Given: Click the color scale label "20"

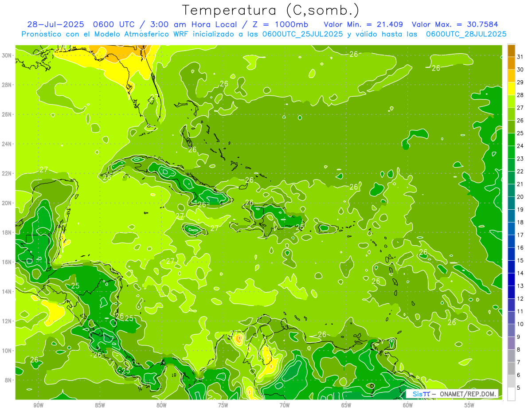Looking at the screenshot, I should pos(520,197).
